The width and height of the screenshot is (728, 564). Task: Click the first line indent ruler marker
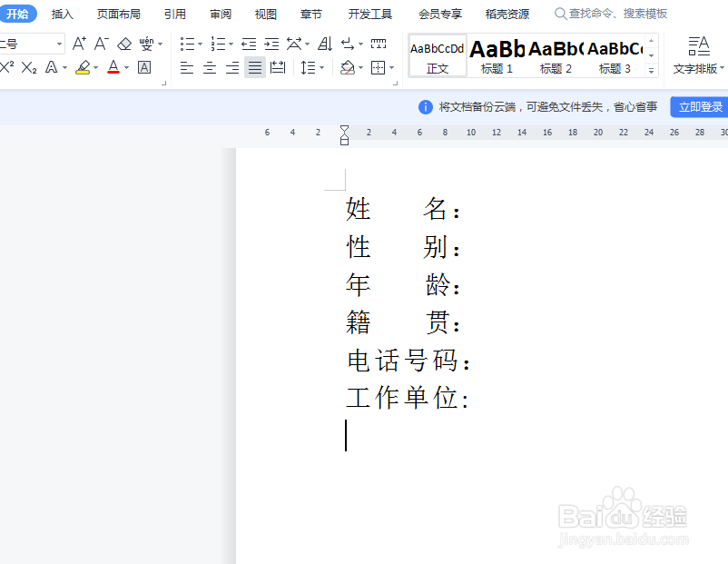tap(344, 129)
